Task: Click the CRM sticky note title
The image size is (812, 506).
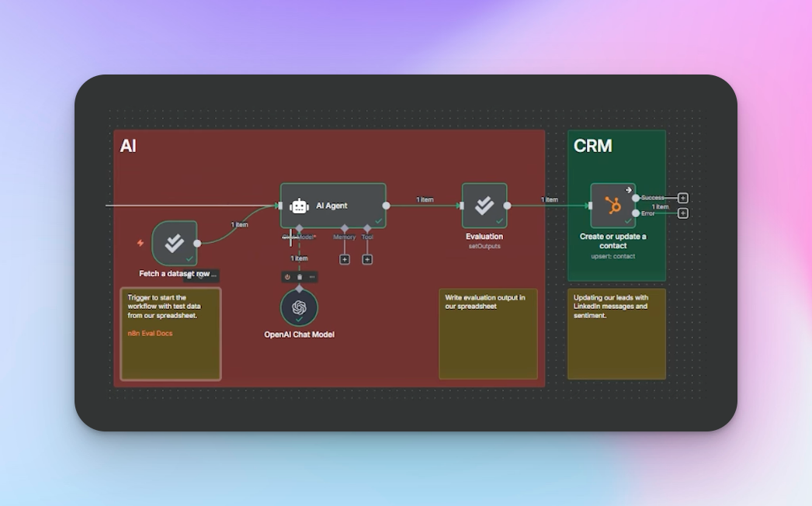Action: click(x=593, y=146)
